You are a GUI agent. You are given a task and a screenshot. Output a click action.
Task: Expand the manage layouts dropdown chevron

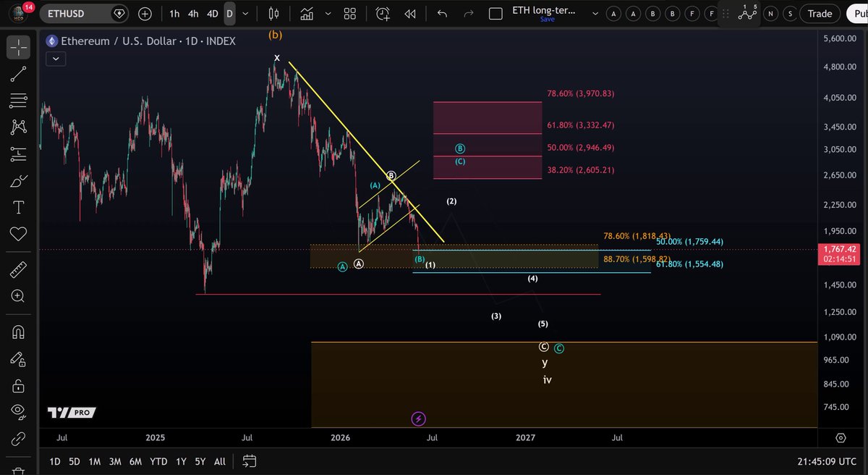coord(595,13)
